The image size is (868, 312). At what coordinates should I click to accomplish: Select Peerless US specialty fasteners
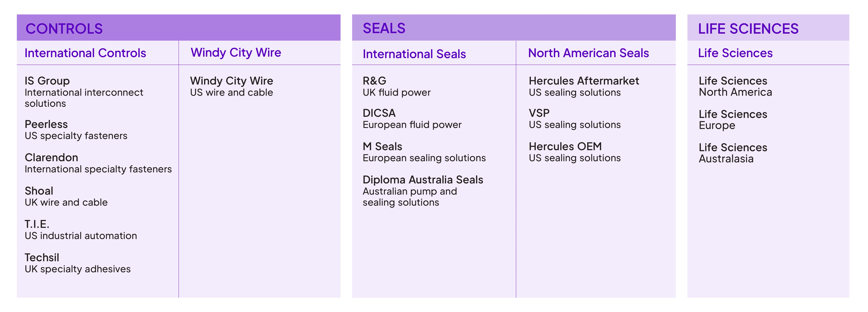[x=76, y=130]
